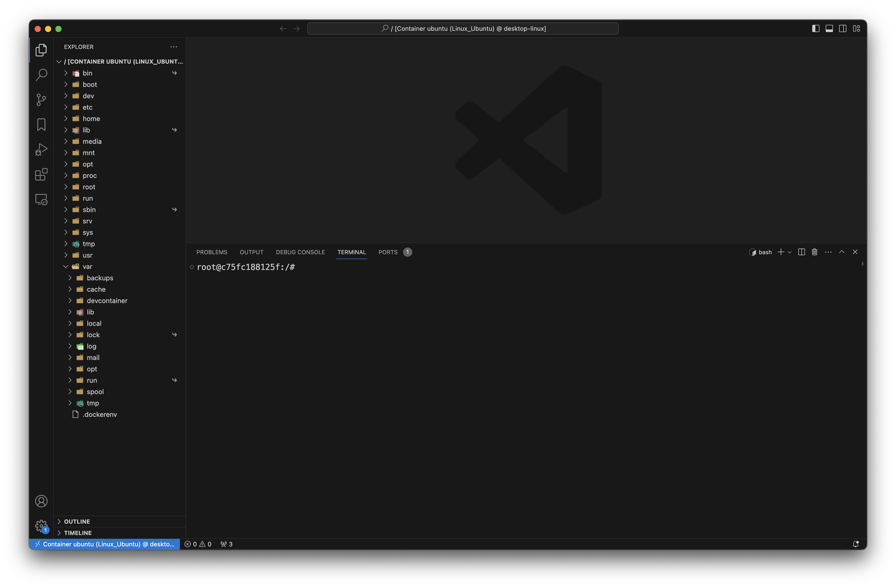Expand the usr folder
The height and width of the screenshot is (588, 896).
point(120,255)
